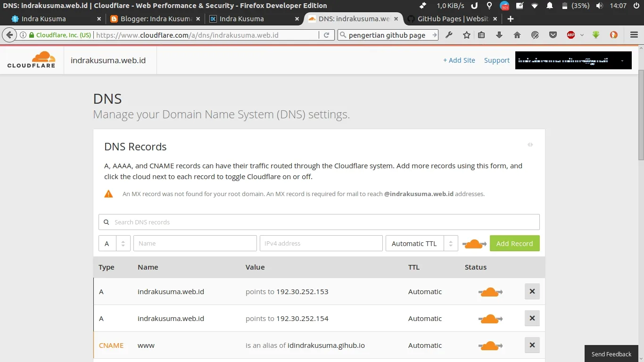Click the CNAME type cell
The image size is (644, 362).
click(x=111, y=346)
